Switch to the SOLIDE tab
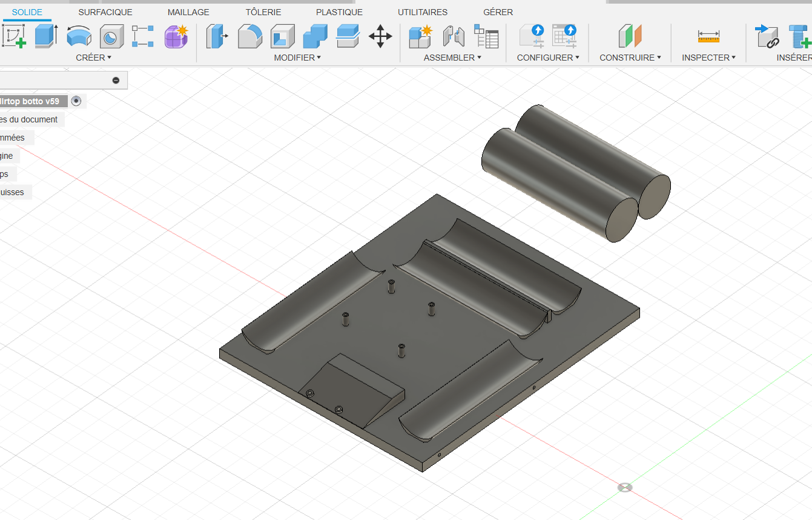Viewport: 812px width, 520px height. pos(27,12)
